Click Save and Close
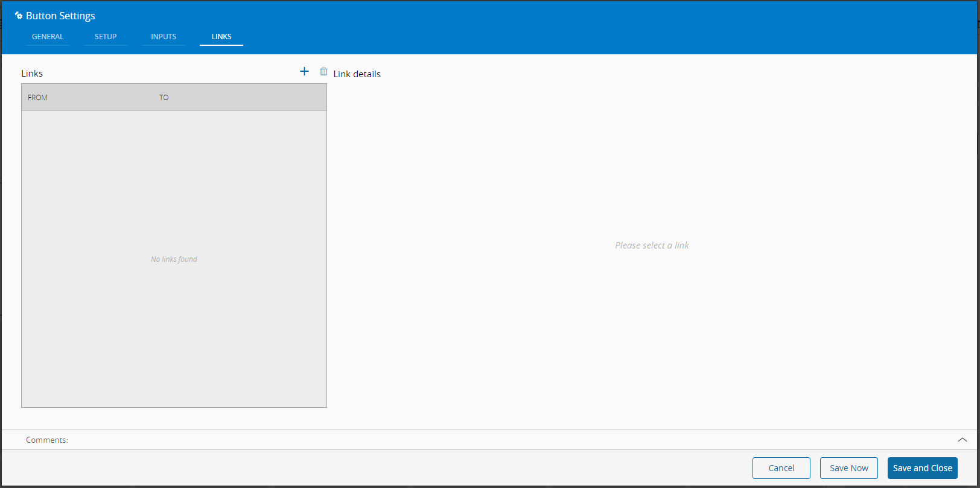This screenshot has height=488, width=980. [x=923, y=468]
